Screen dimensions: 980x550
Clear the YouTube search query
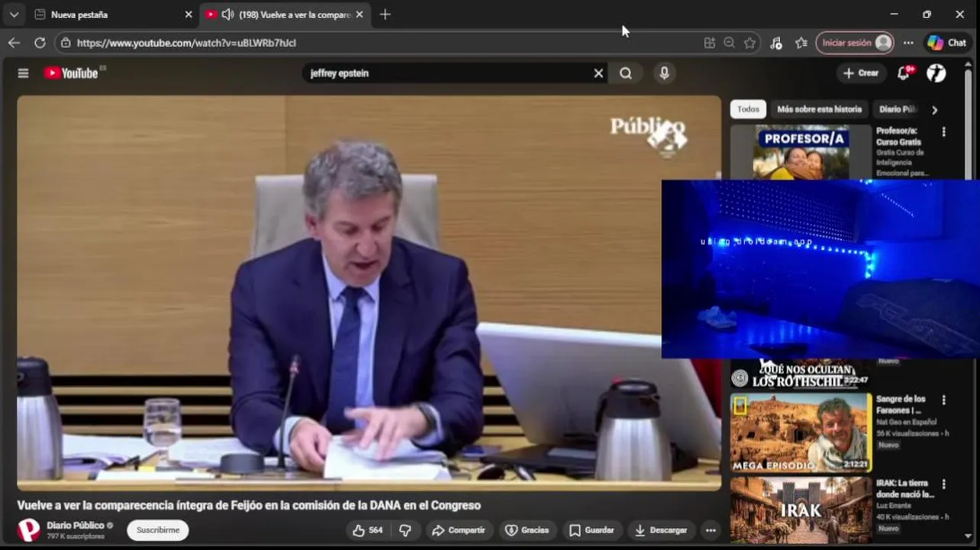tap(598, 73)
